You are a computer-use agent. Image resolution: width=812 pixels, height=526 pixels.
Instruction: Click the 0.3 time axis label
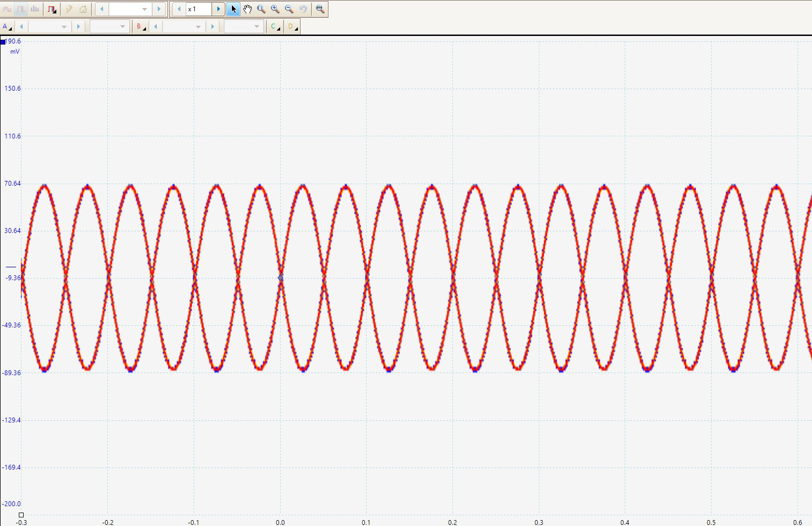click(539, 522)
